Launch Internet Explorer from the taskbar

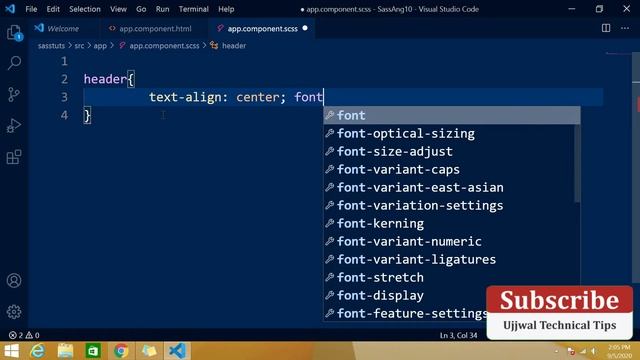pyautogui.click(x=38, y=351)
